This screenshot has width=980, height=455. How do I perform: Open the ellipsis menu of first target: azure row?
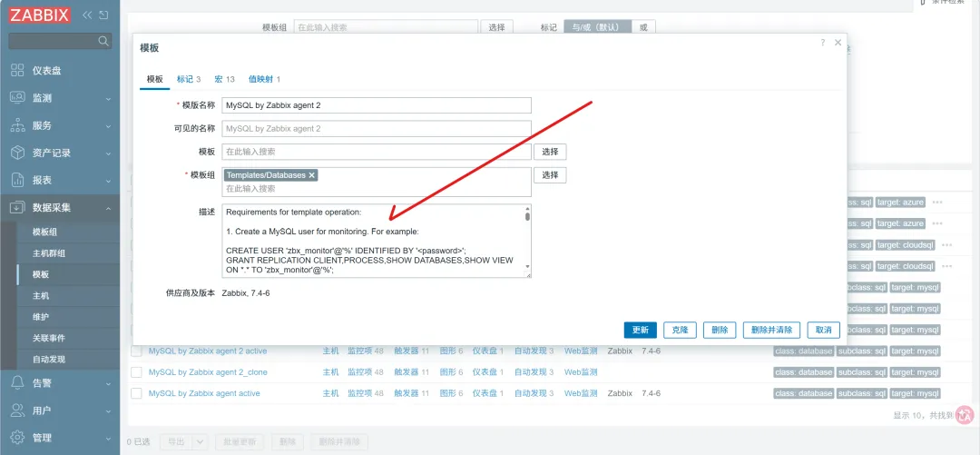click(x=936, y=203)
